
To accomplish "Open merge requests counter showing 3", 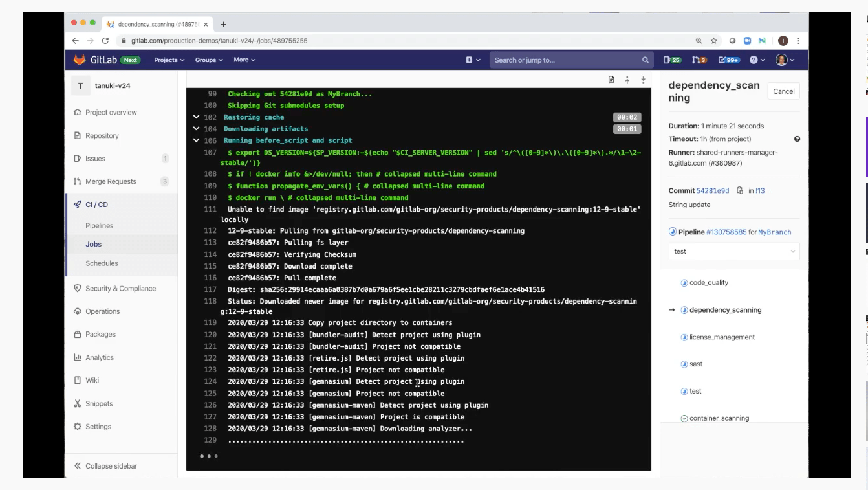I will (x=699, y=60).
